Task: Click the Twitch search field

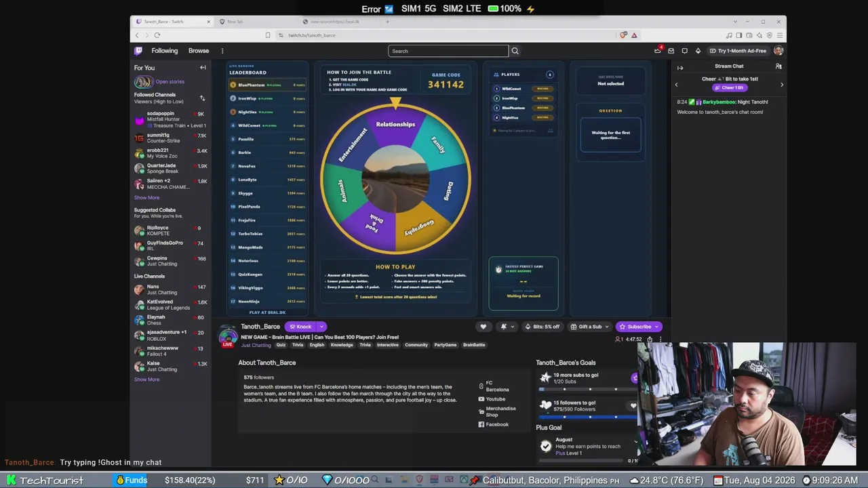Action: pos(448,51)
